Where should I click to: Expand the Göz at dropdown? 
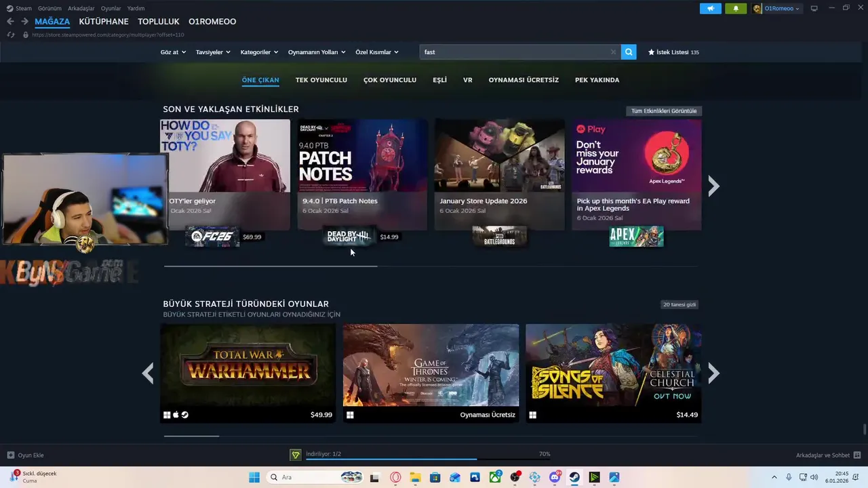(x=173, y=52)
